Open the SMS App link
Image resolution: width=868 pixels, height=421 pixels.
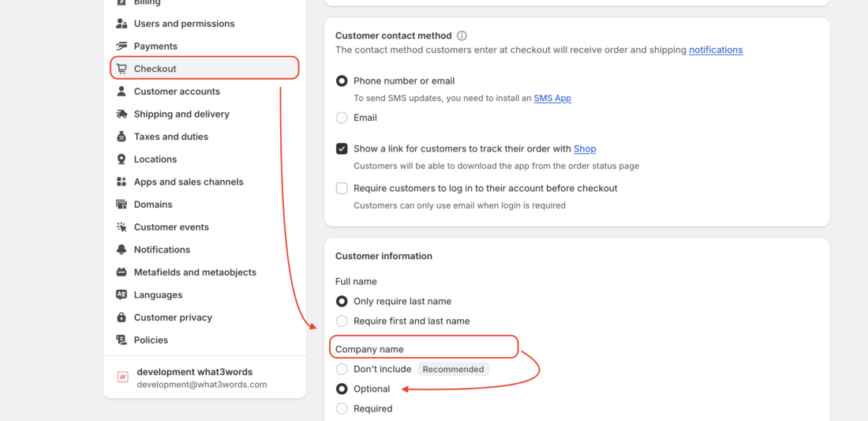pyautogui.click(x=552, y=98)
